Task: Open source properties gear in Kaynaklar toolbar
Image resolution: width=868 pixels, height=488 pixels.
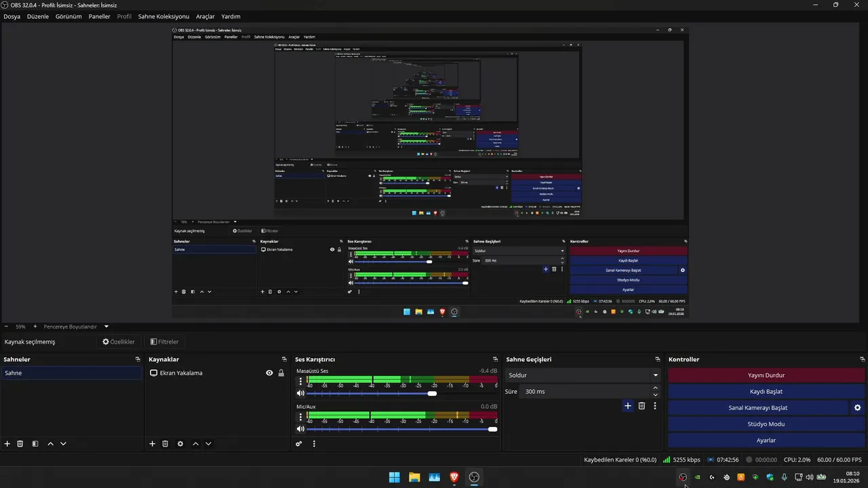Action: (x=180, y=444)
